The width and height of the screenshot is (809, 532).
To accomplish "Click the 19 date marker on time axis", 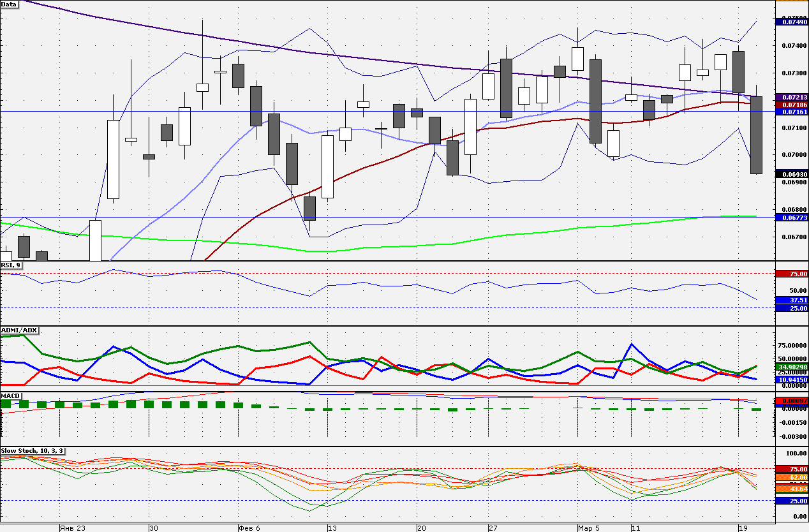I will click(743, 528).
